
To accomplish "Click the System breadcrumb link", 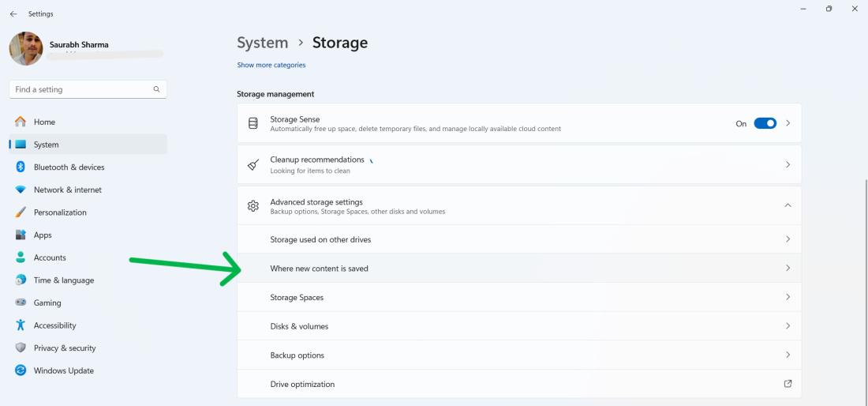I will [262, 43].
